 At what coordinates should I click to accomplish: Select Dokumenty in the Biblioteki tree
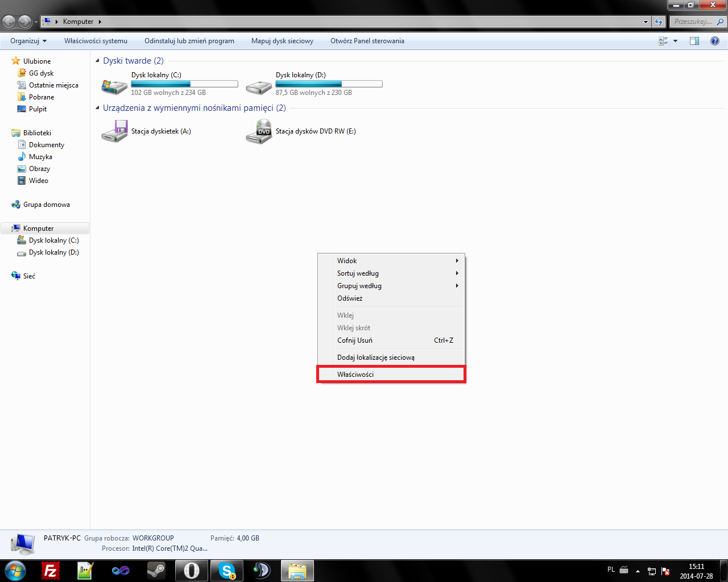40,145
